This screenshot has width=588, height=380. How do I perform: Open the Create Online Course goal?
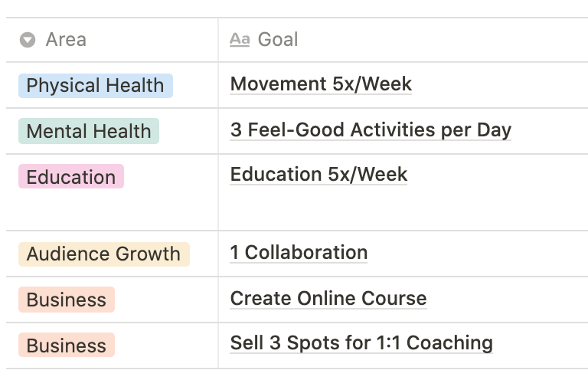pyautogui.click(x=328, y=299)
